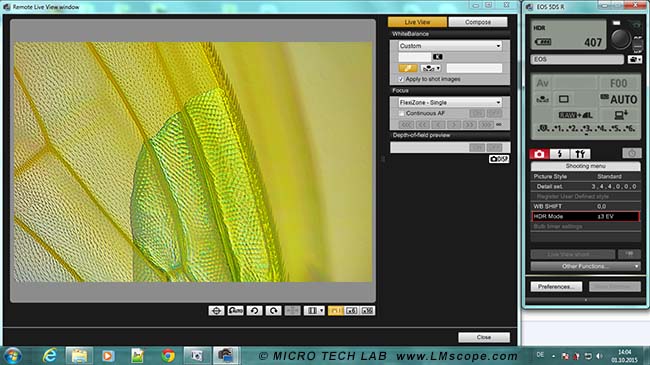Select the x16 magnification view
Image resolution: width=650 pixels, height=365 pixels.
pyautogui.click(x=367, y=311)
